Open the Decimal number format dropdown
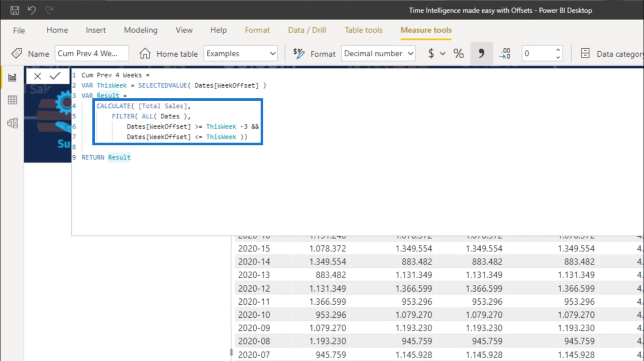644x361 pixels. [378, 53]
